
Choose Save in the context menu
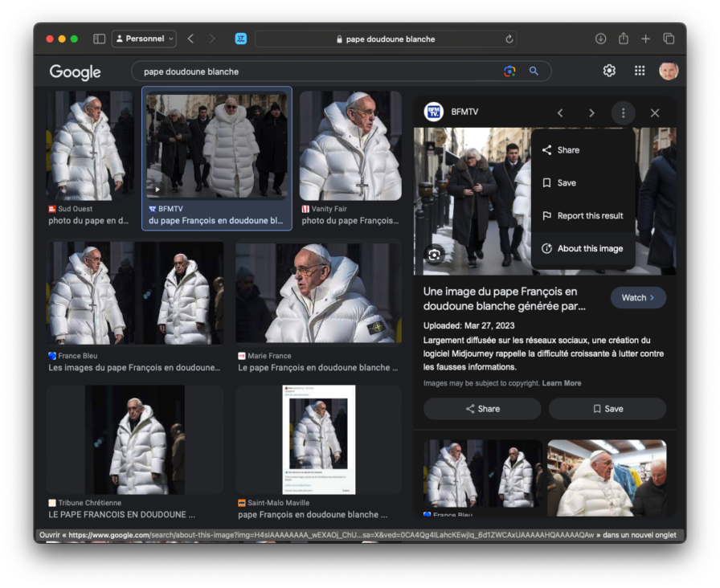[583, 182]
